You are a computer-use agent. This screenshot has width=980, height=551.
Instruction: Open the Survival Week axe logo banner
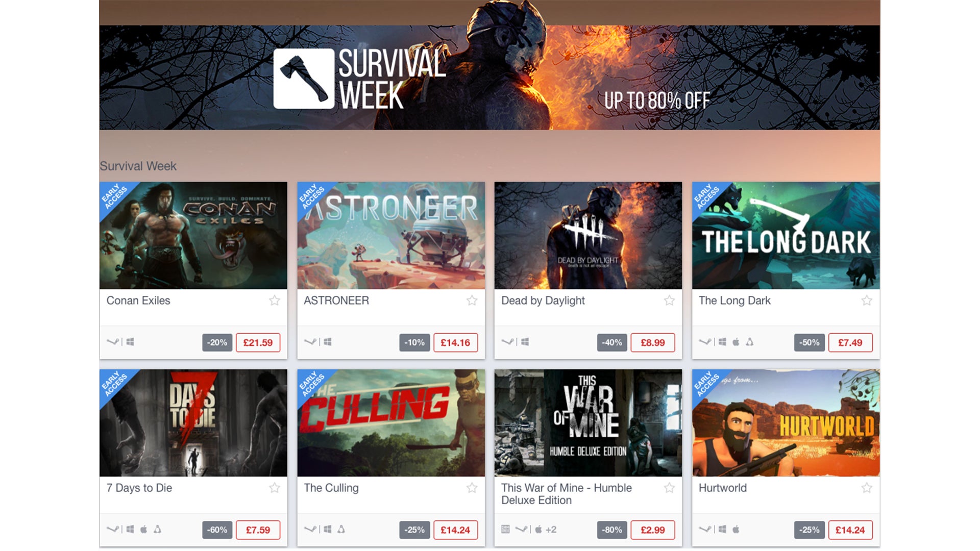click(x=304, y=79)
